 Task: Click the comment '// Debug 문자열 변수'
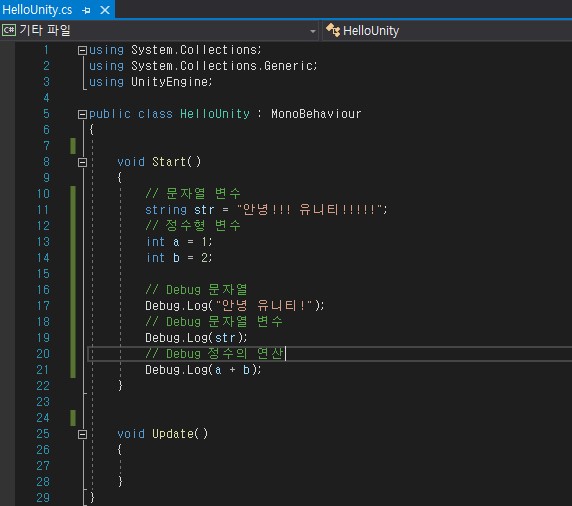(214, 322)
